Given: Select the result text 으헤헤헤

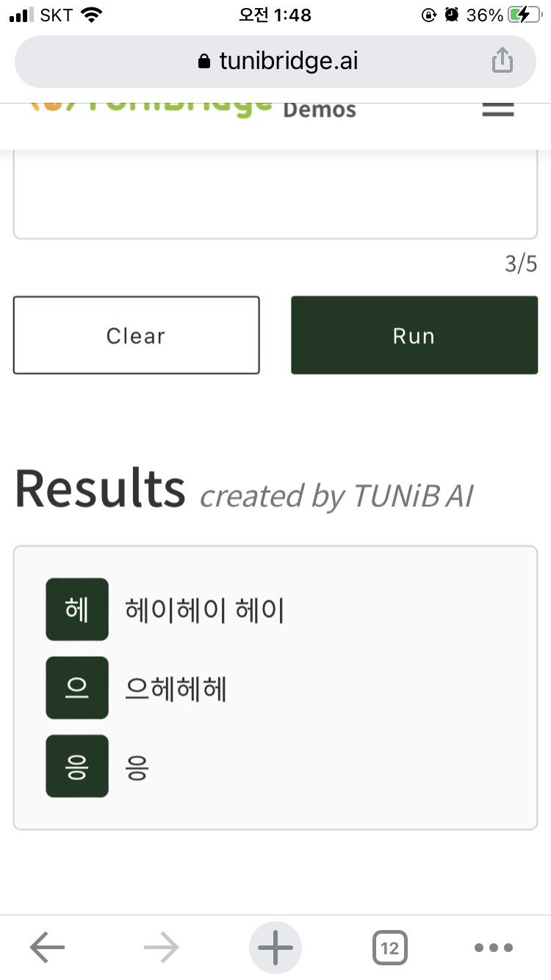Looking at the screenshot, I should [x=176, y=688].
